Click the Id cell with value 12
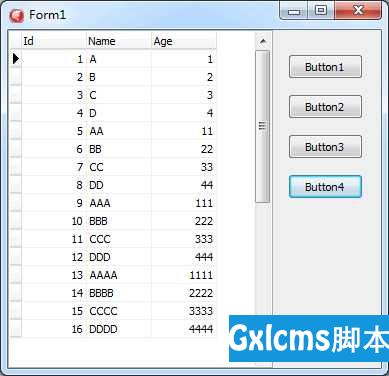Screen dimensions: 389x376 click(x=54, y=257)
